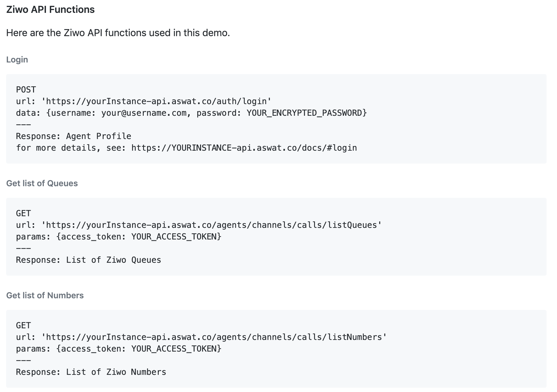Click 'Response: List of Ziwo Numbers' line
This screenshot has height=392, width=557.
point(91,372)
